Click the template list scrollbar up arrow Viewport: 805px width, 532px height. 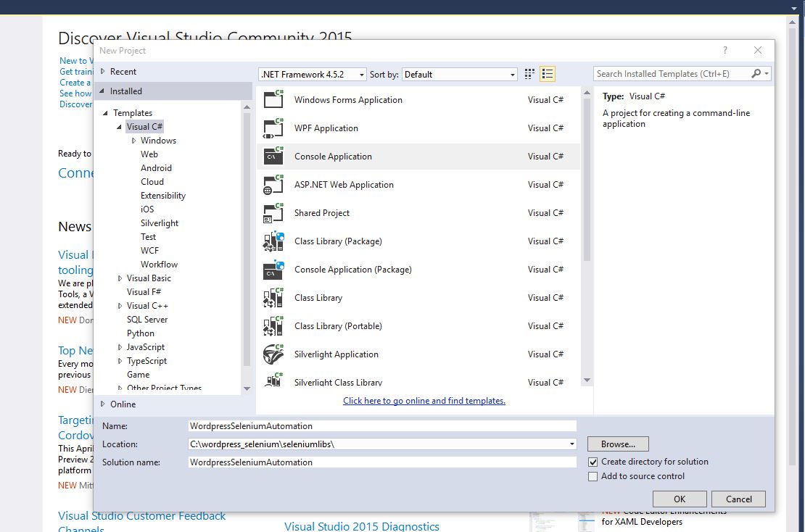click(587, 92)
